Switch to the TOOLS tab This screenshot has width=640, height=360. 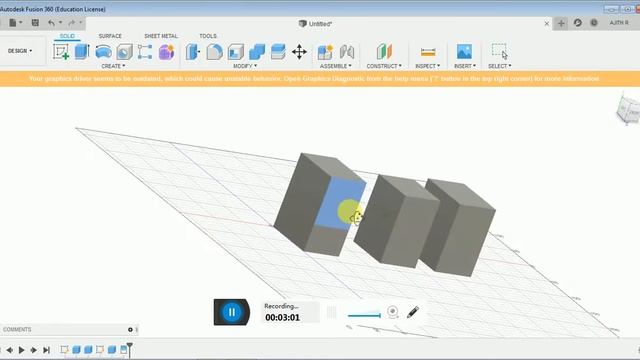[208, 36]
